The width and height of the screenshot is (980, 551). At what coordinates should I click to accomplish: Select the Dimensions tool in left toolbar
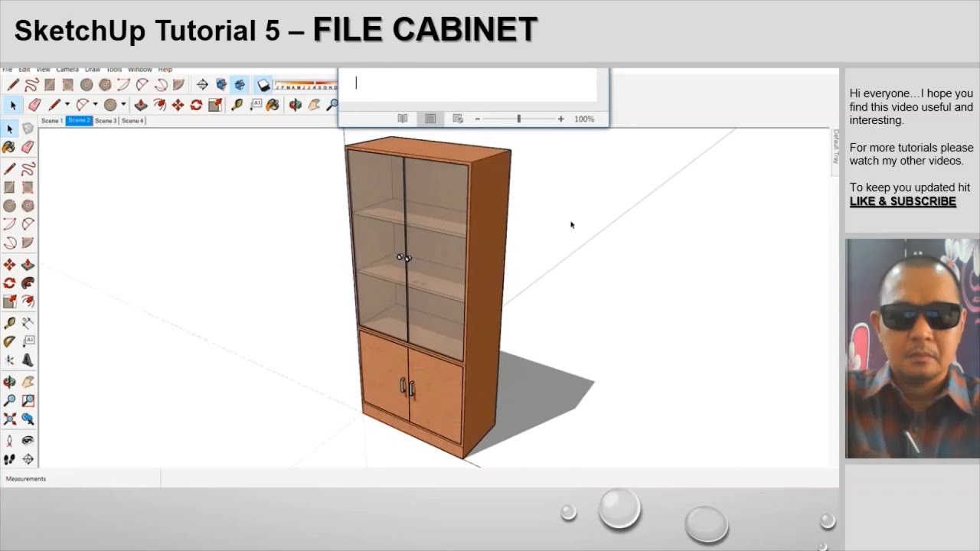point(28,323)
